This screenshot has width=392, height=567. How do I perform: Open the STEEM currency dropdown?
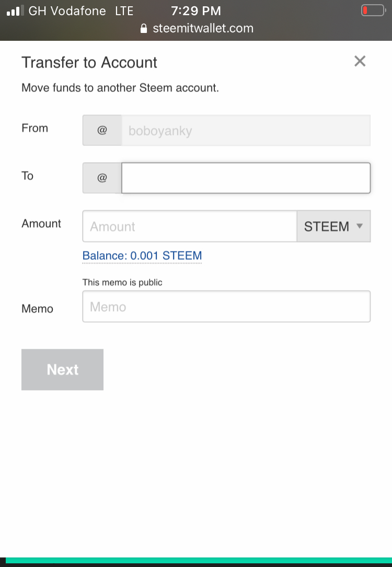pos(333,226)
